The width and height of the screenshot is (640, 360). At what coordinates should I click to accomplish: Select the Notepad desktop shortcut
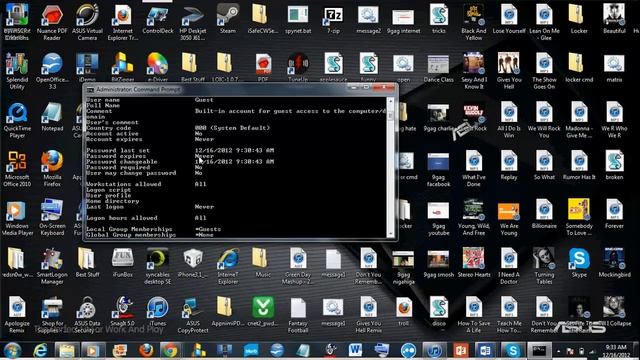coord(52,117)
